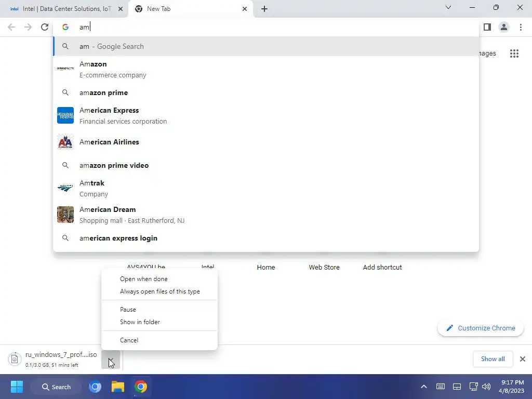Open Customize Chrome
This screenshot has height=399, width=532.
pos(481,328)
